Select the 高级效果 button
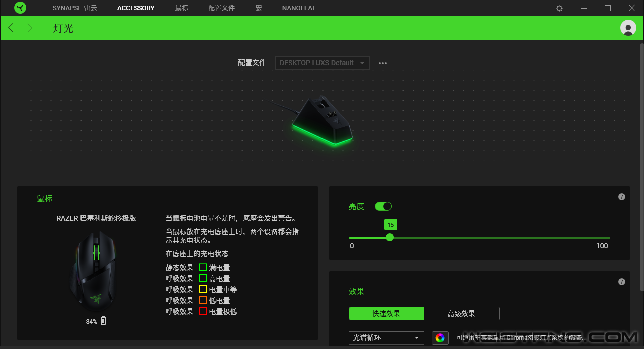The width and height of the screenshot is (644, 349). (461, 314)
